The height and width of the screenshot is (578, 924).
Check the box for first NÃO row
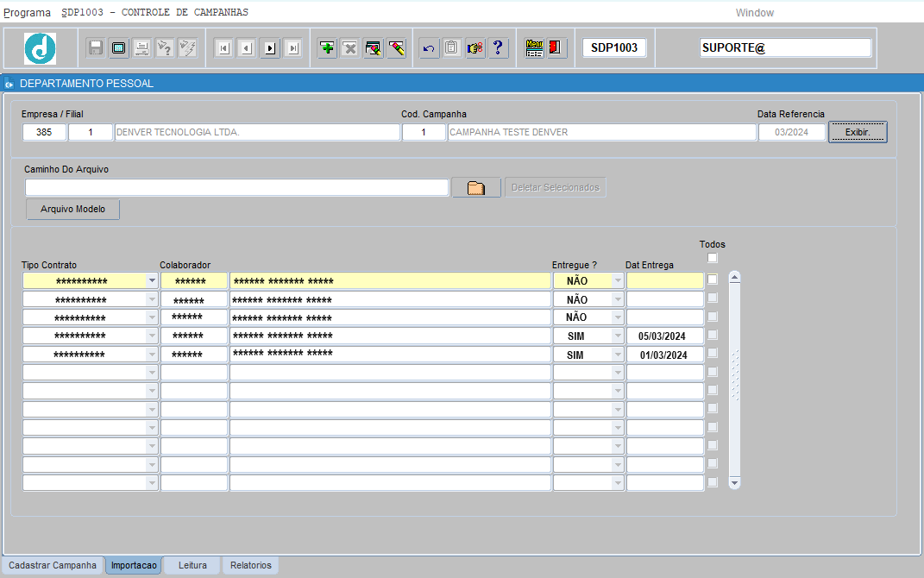tap(713, 280)
